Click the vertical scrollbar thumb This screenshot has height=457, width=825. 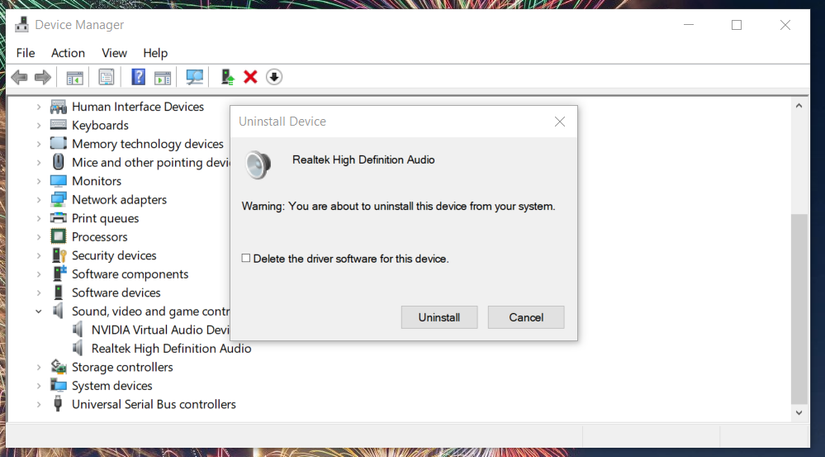799,309
